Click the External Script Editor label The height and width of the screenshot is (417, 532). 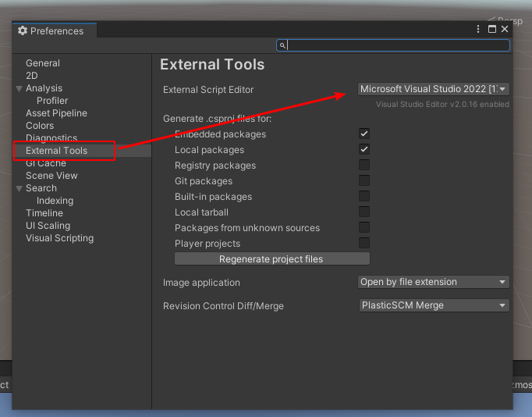208,90
